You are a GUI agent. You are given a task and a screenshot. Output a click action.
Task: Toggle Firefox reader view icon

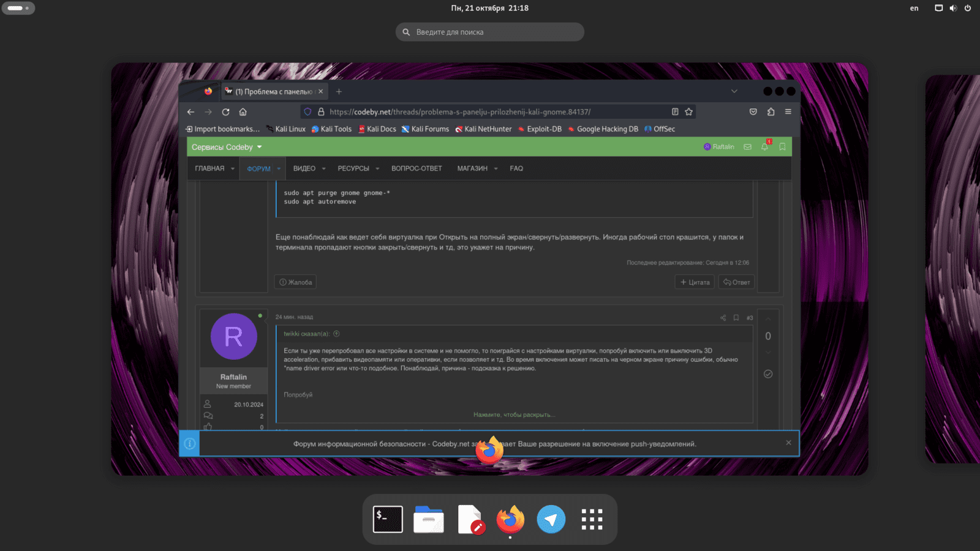(675, 112)
